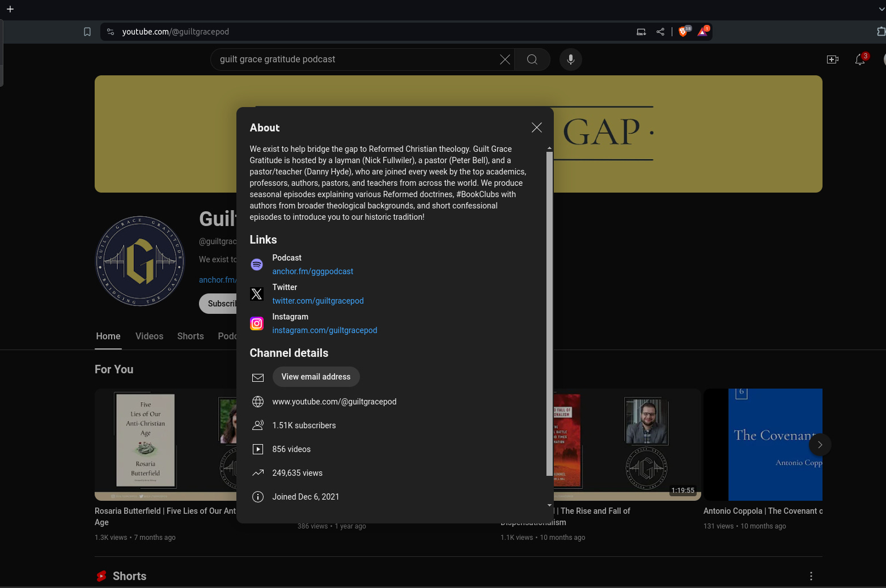Start voice search with microphone icon
The width and height of the screenshot is (886, 588).
click(x=571, y=59)
